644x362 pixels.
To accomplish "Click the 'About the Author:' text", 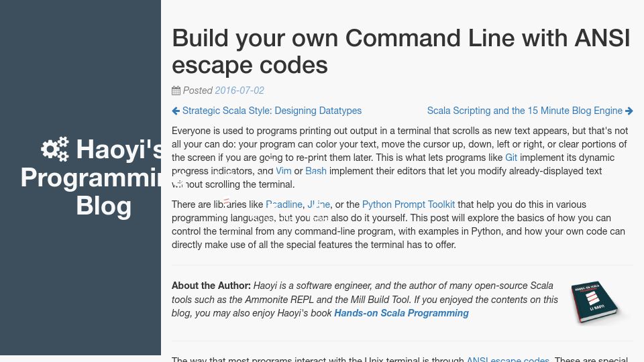I will pyautogui.click(x=211, y=286).
